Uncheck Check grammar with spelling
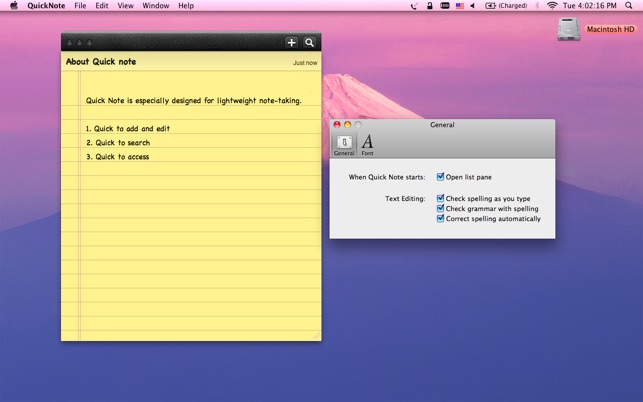The width and height of the screenshot is (643, 402). (441, 208)
